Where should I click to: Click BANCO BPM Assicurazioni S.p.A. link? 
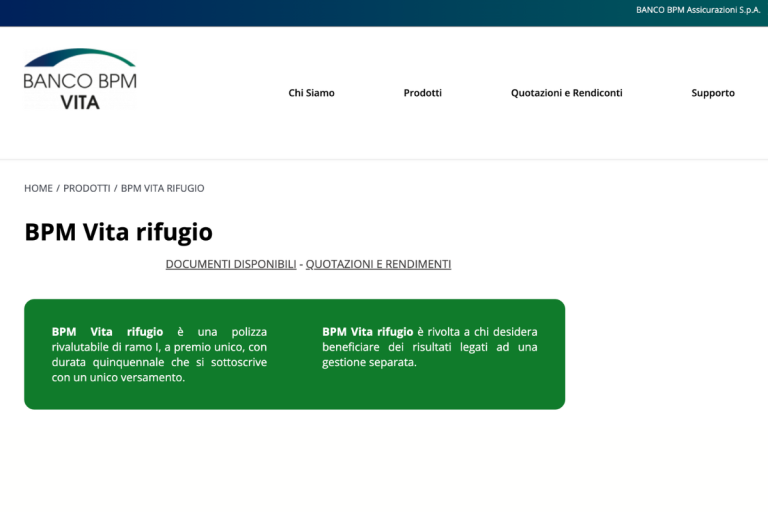pos(698,10)
